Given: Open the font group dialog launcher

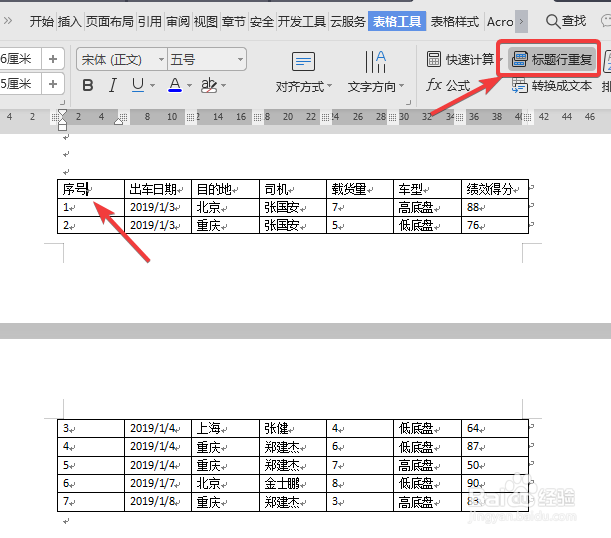Looking at the screenshot, I should coord(62,102).
